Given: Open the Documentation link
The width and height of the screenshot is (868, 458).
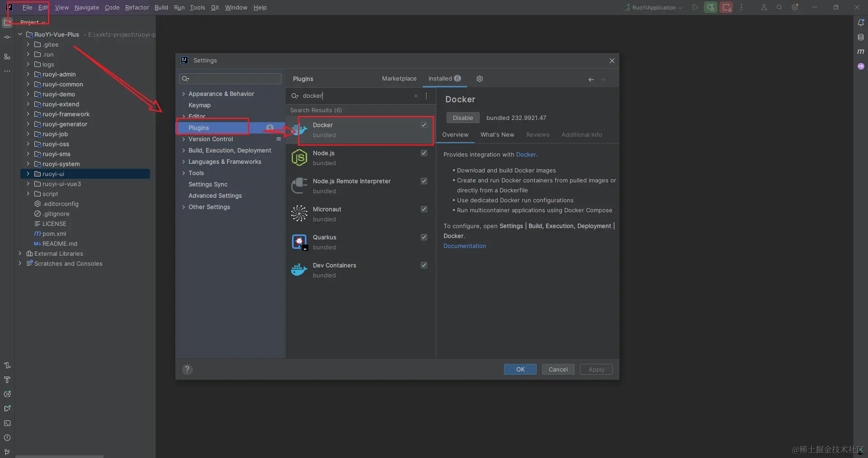Looking at the screenshot, I should coord(465,246).
